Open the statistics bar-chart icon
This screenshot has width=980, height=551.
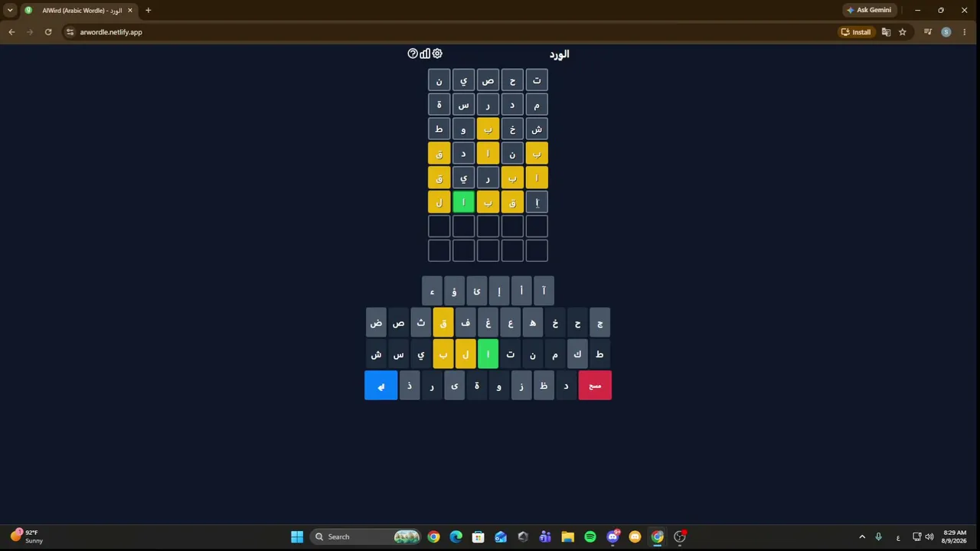click(x=425, y=54)
